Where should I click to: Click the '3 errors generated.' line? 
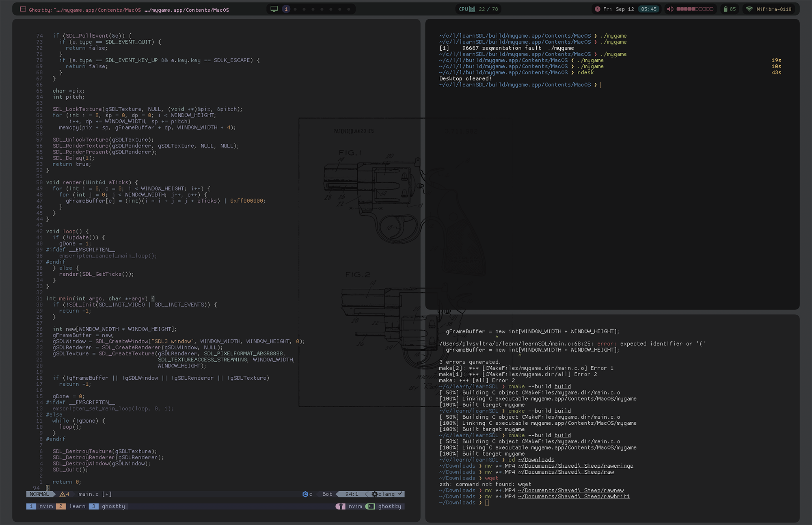click(470, 362)
